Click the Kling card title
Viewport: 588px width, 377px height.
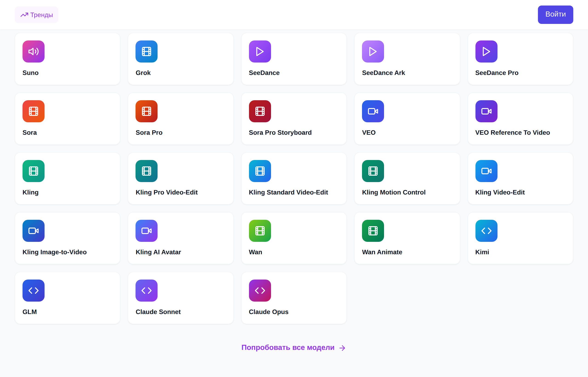point(31,192)
